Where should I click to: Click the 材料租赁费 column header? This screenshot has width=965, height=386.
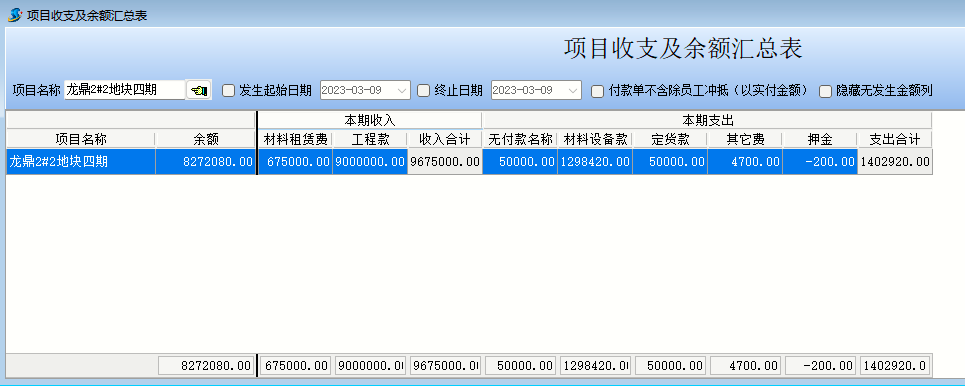click(295, 140)
